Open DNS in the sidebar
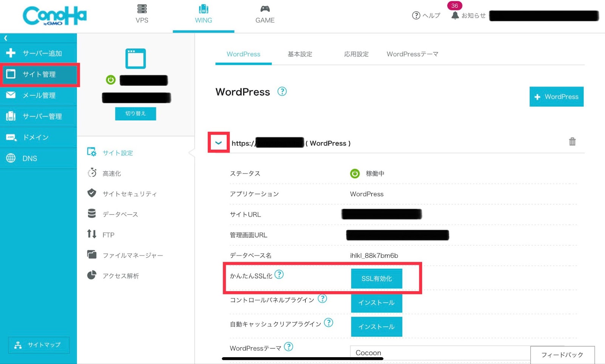The height and width of the screenshot is (364, 605). [38, 158]
